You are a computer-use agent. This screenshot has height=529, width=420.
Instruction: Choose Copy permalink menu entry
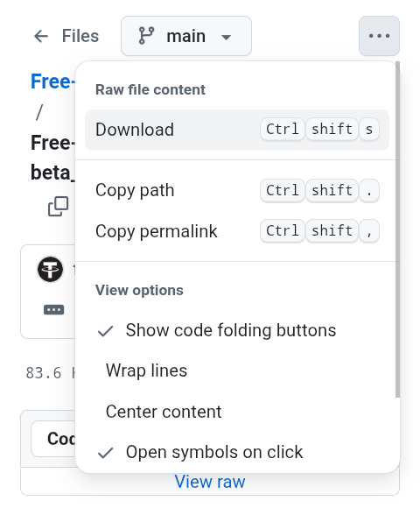click(237, 231)
